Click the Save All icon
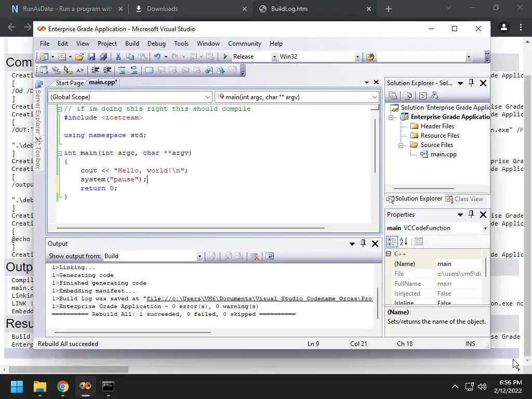532x399 pixels. coord(103,57)
